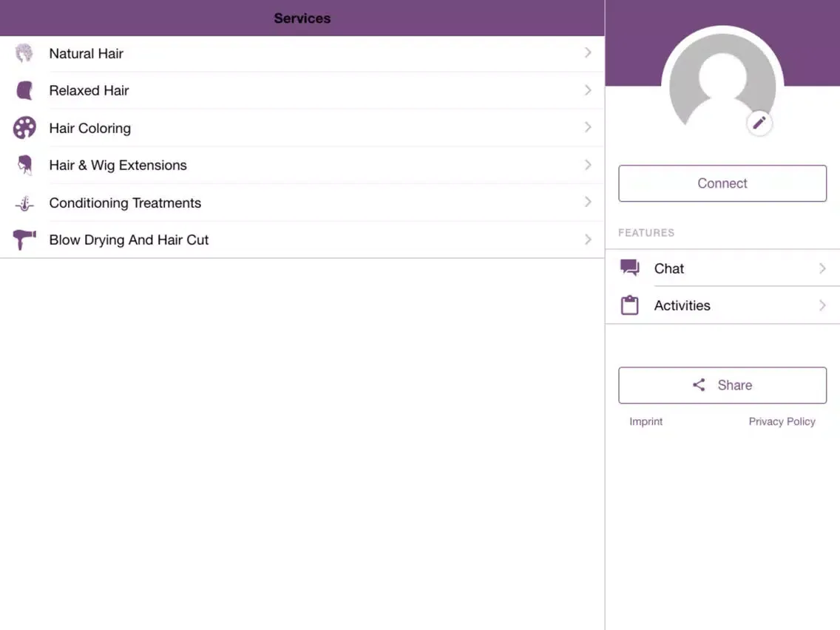This screenshot has width=840, height=630.
Task: Click the Chat speech bubbles icon
Action: click(630, 268)
